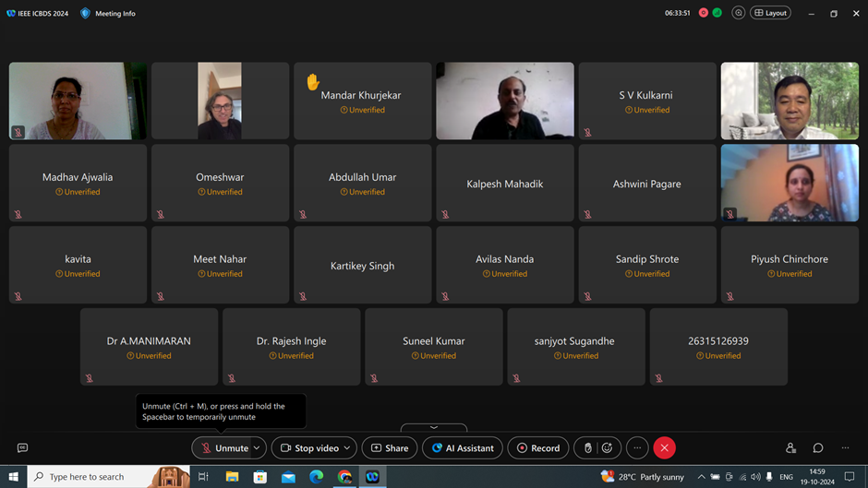Open the Mail app from the taskbar
868x488 pixels.
288,476
